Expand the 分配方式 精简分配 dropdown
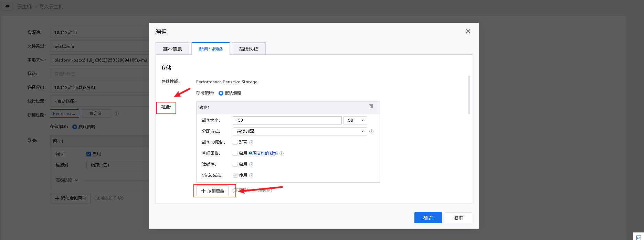The height and width of the screenshot is (240, 644). [x=299, y=131]
